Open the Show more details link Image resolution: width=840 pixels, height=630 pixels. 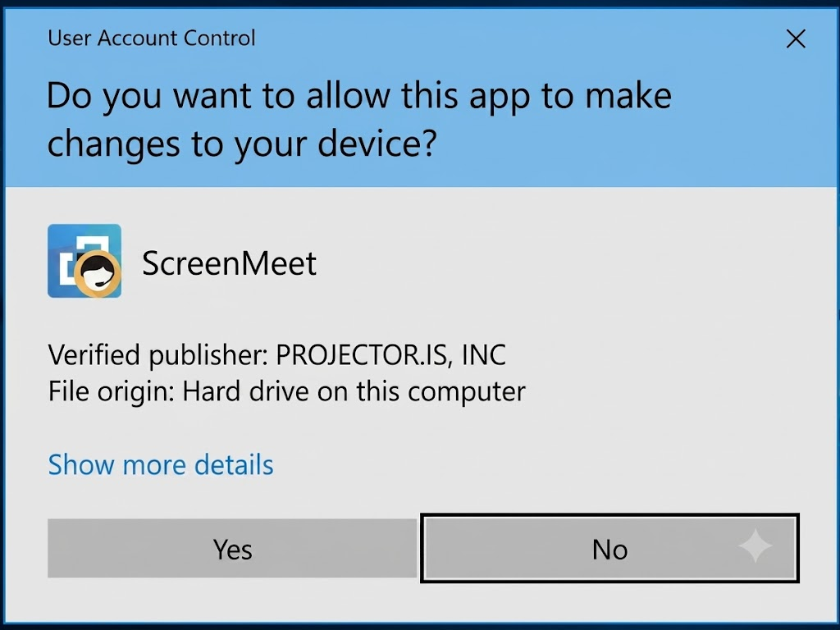coord(161,464)
